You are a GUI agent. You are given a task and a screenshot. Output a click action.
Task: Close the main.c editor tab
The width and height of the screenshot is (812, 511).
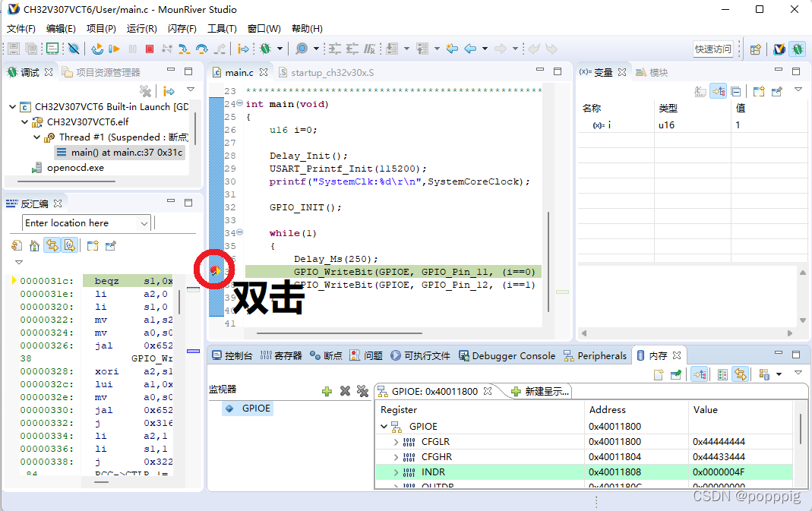[x=264, y=72]
